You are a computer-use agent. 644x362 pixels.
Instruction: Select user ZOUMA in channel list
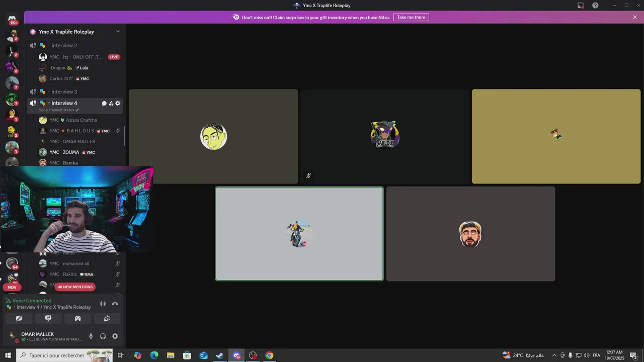[x=80, y=152]
